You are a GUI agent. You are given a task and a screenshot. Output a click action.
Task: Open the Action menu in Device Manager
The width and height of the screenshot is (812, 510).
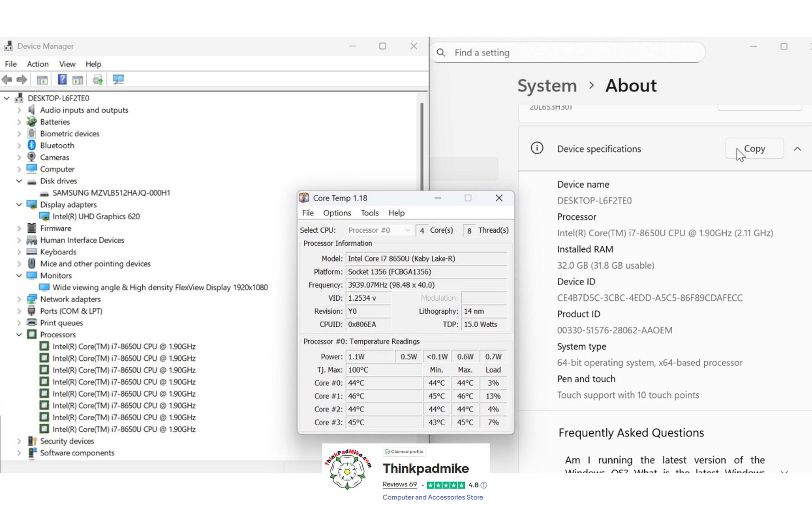38,64
